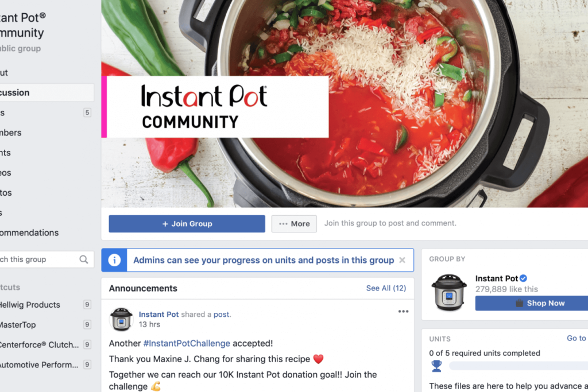Image resolution: width=588 pixels, height=392 pixels.
Task: Click the blue info icon on the notice
Action: (114, 260)
